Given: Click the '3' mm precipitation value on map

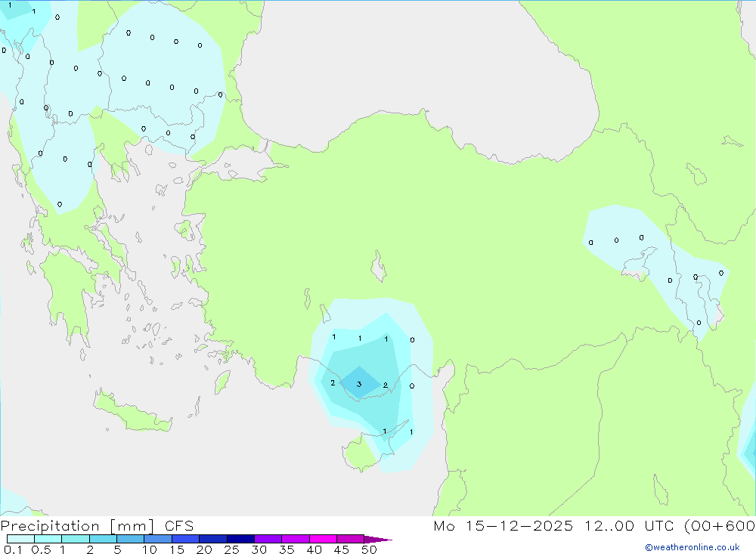Looking at the screenshot, I should pyautogui.click(x=358, y=384).
